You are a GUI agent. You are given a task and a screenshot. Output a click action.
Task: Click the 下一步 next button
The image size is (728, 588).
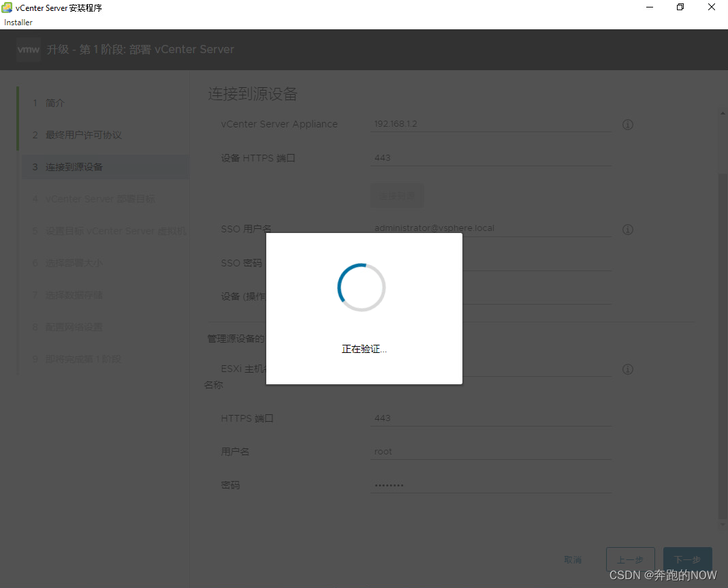(688, 559)
